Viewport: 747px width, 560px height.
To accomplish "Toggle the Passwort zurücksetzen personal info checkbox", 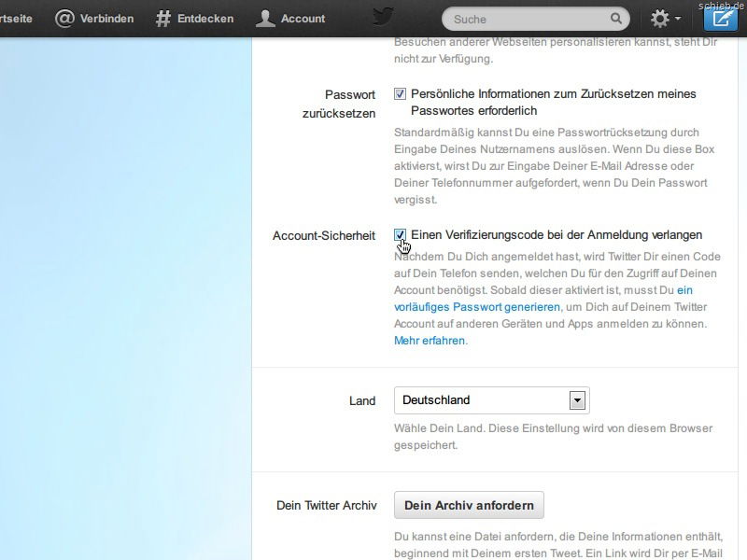I will coord(400,94).
